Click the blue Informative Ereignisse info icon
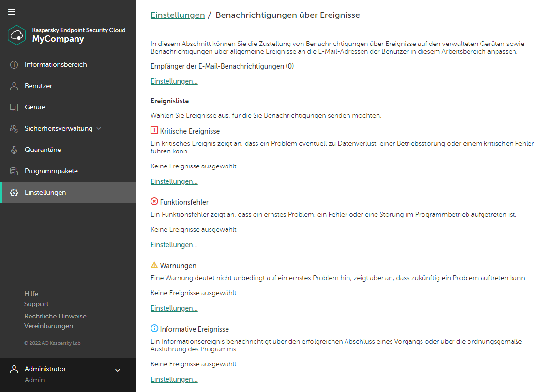Screen dimensions: 558x392 (154, 328)
